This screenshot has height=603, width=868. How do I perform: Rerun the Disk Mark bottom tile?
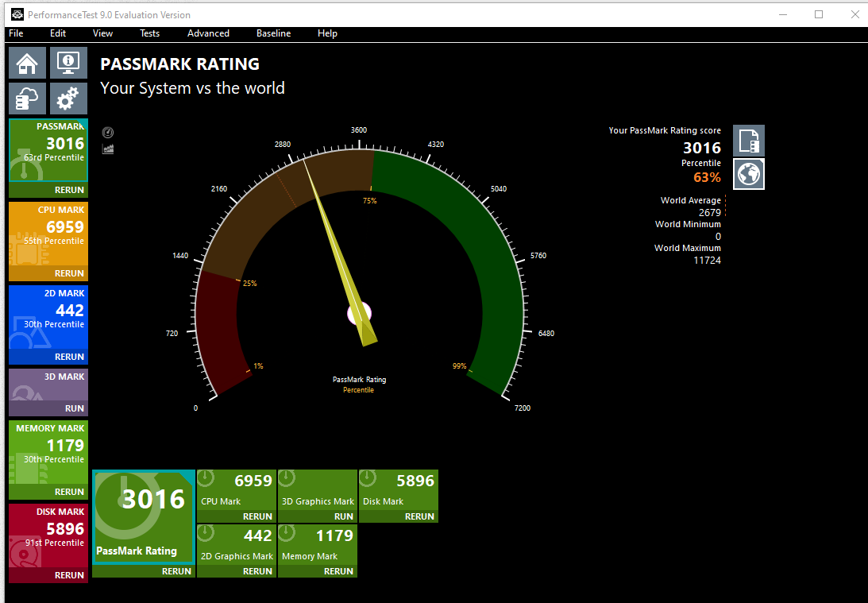399,516
